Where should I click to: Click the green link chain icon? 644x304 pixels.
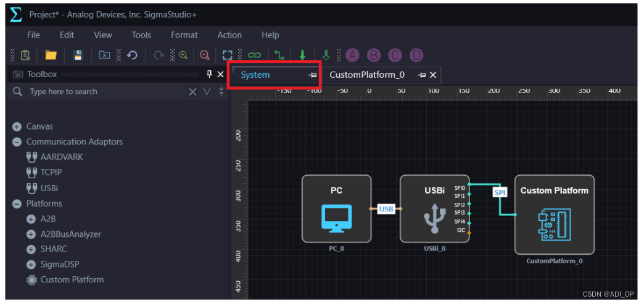click(x=254, y=55)
